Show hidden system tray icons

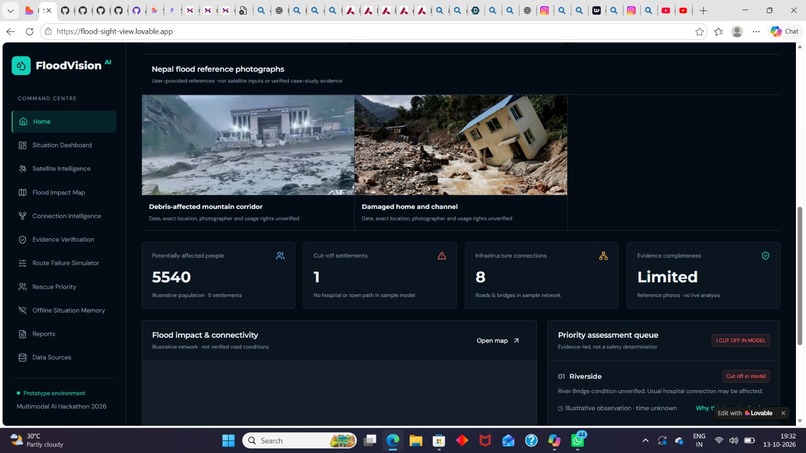(645, 441)
